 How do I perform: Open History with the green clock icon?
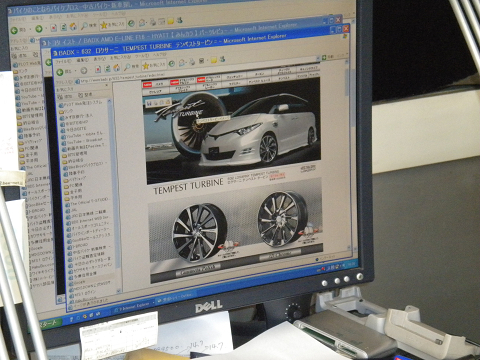point(171,64)
